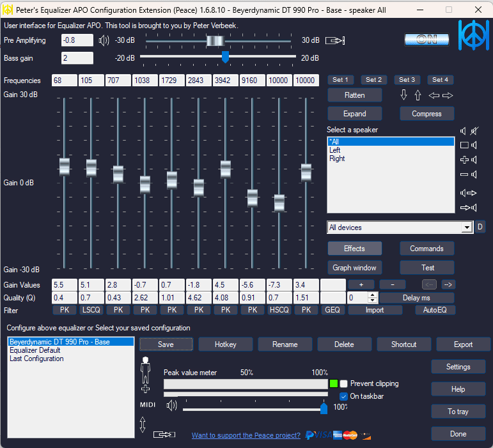Select Equalizer Default configuration
This screenshot has width=493, height=448.
[71, 350]
